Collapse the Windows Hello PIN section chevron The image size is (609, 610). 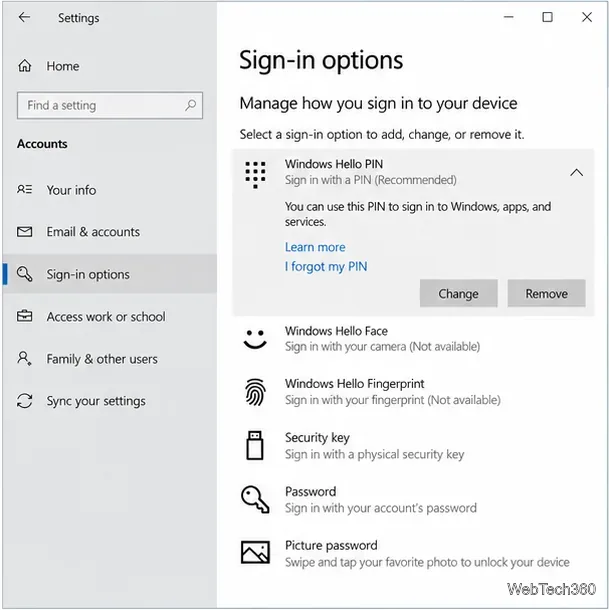[576, 173]
